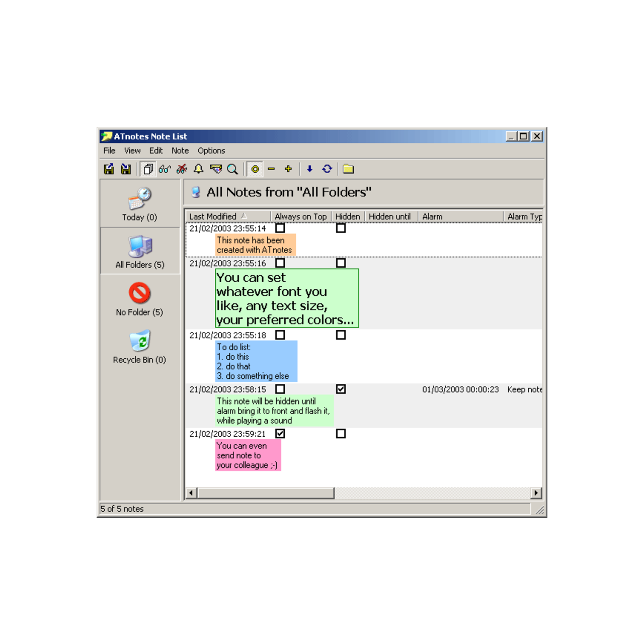Select the All Folders (5) item
The height and width of the screenshot is (644, 644).
pyautogui.click(x=140, y=251)
